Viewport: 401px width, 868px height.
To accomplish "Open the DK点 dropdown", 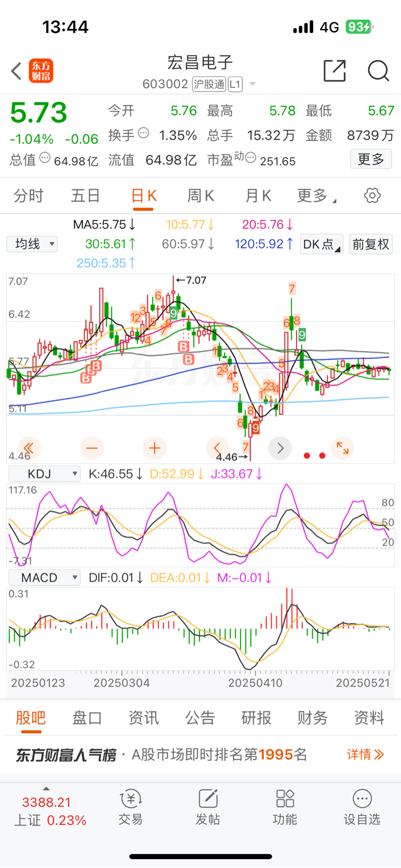I will (x=322, y=244).
